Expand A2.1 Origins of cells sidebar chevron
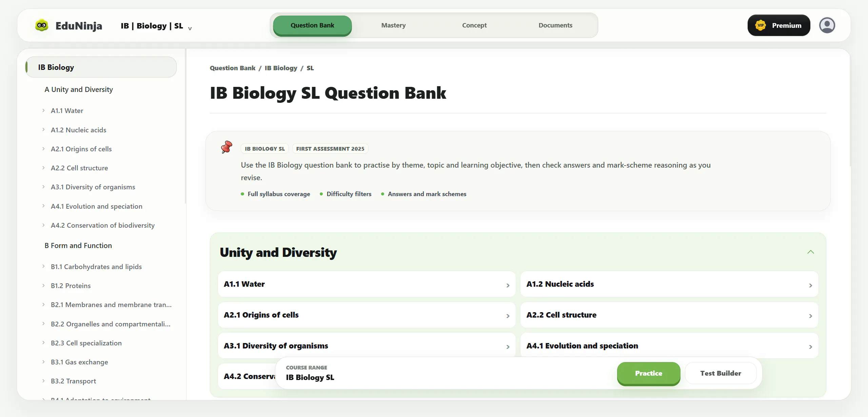Screen dimensions: 868x417 point(43,149)
